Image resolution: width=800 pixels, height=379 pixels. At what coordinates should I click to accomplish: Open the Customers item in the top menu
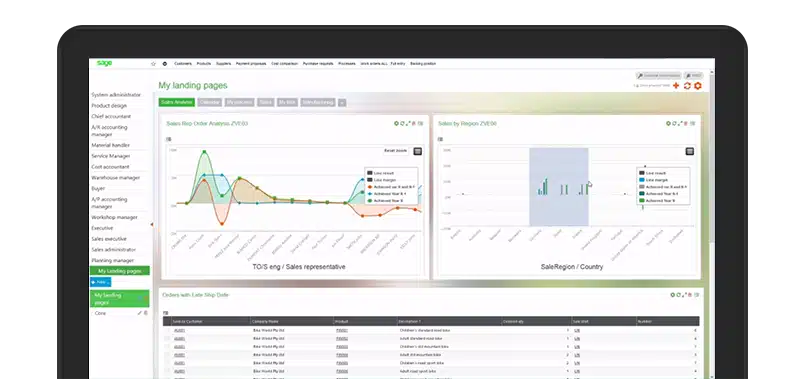pos(183,64)
